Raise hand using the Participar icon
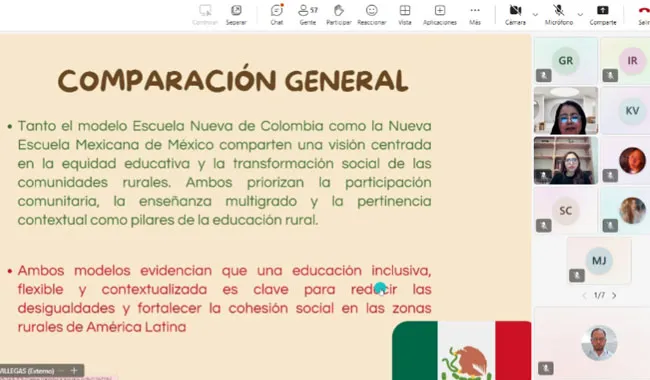Viewport: 650px width, 380px height. tap(339, 10)
